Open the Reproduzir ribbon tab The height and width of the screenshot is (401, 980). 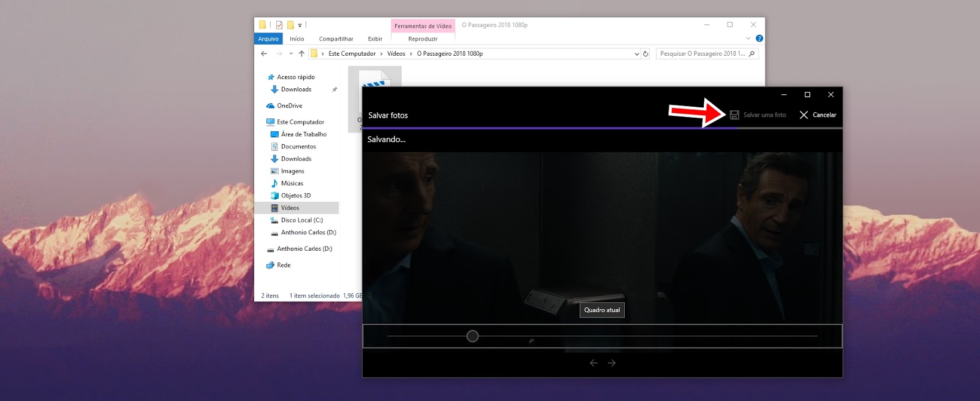(423, 39)
